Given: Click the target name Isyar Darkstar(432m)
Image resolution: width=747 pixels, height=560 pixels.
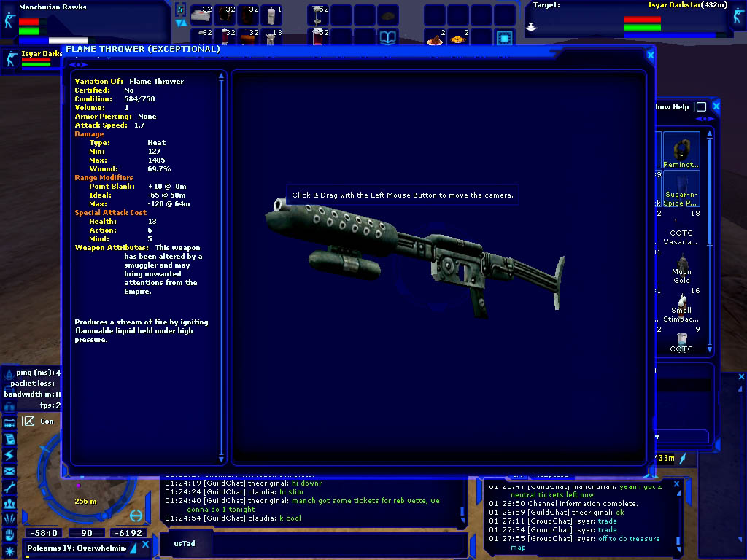Looking at the screenshot, I should click(687, 5).
